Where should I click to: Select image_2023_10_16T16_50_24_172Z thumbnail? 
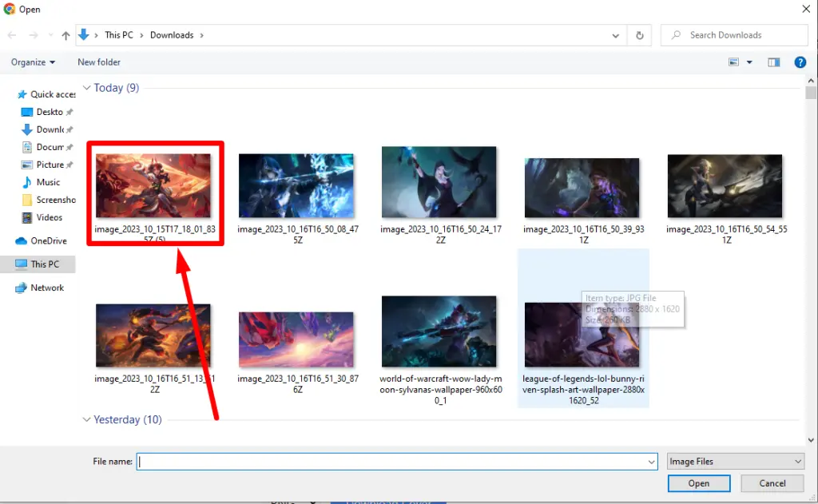(x=439, y=182)
